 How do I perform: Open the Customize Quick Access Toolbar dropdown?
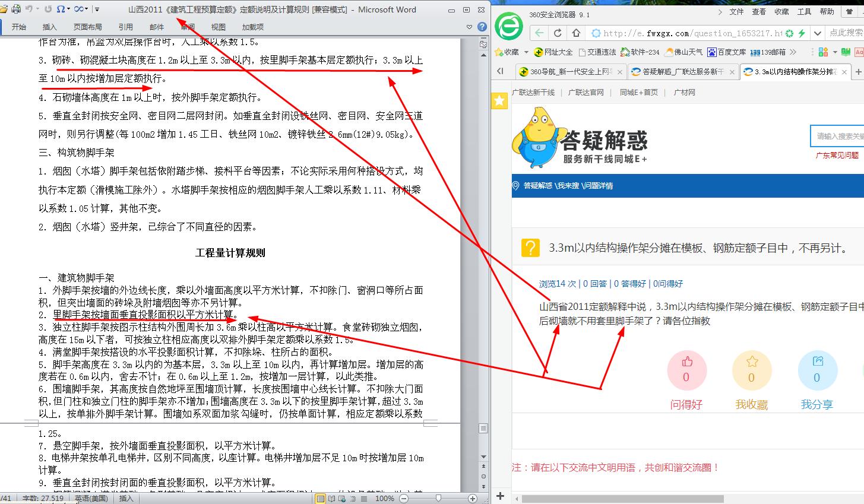point(97,9)
